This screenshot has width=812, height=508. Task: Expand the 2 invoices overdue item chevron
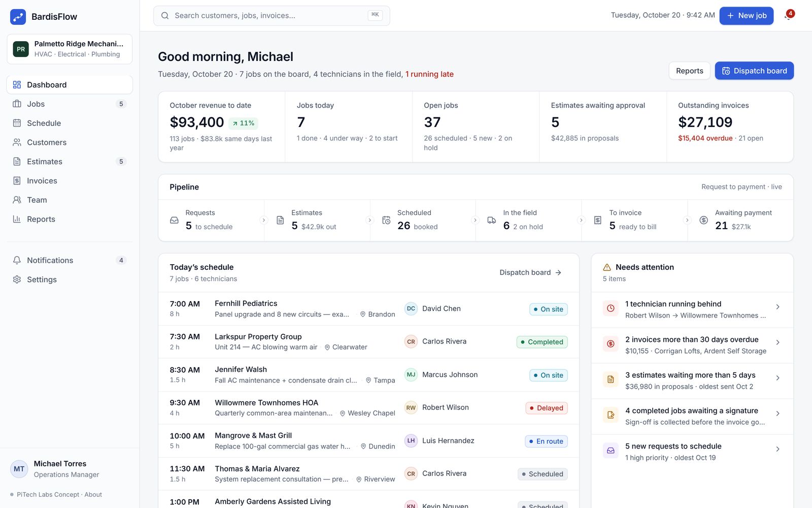[x=777, y=342]
